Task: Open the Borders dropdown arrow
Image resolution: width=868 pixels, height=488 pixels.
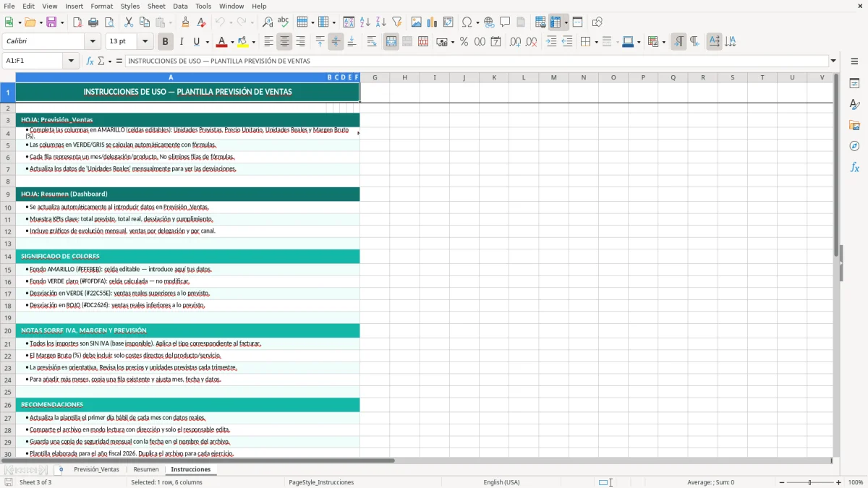Action: pyautogui.click(x=596, y=42)
